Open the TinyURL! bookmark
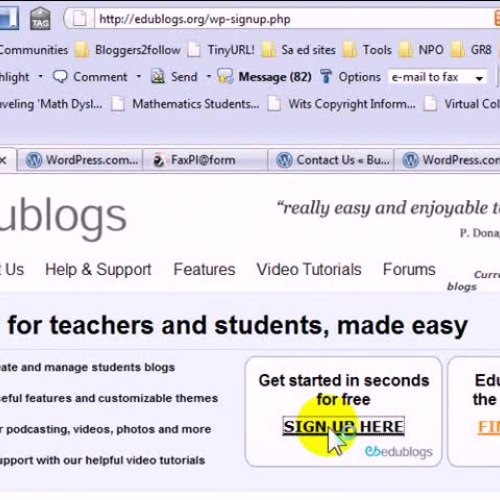The width and height of the screenshot is (500, 500). pos(221,50)
